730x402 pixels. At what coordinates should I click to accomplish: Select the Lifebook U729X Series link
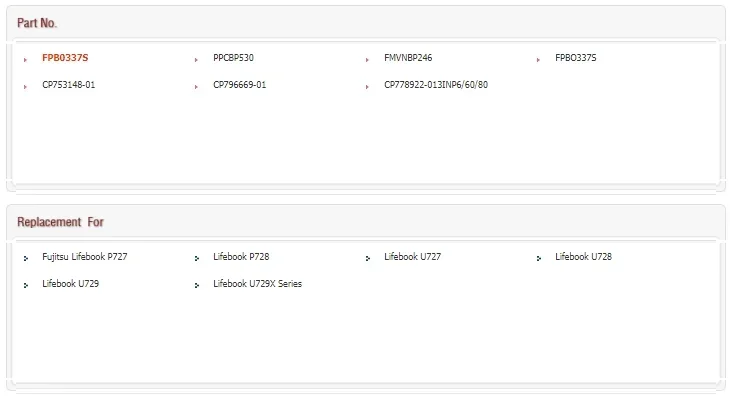257,284
